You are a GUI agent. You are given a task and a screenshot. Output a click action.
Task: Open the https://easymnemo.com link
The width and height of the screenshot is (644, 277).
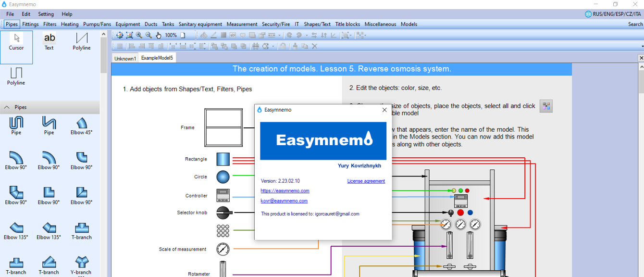point(285,191)
